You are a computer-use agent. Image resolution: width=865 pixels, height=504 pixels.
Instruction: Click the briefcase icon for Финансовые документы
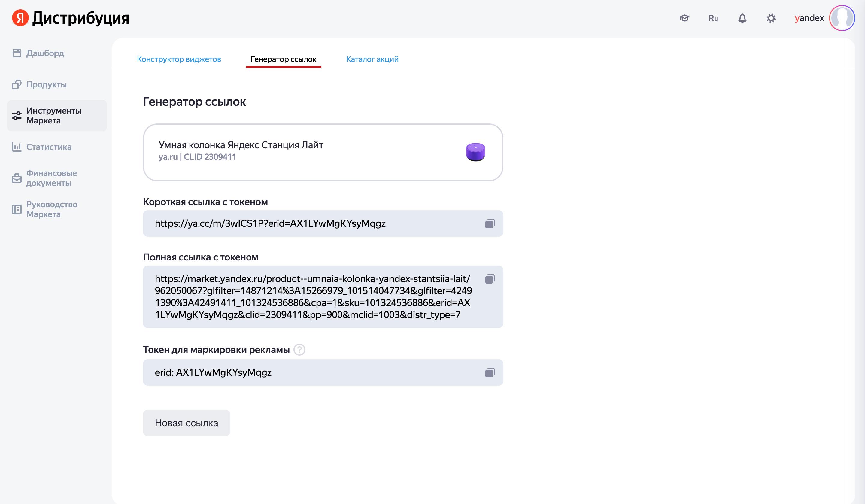point(17,178)
